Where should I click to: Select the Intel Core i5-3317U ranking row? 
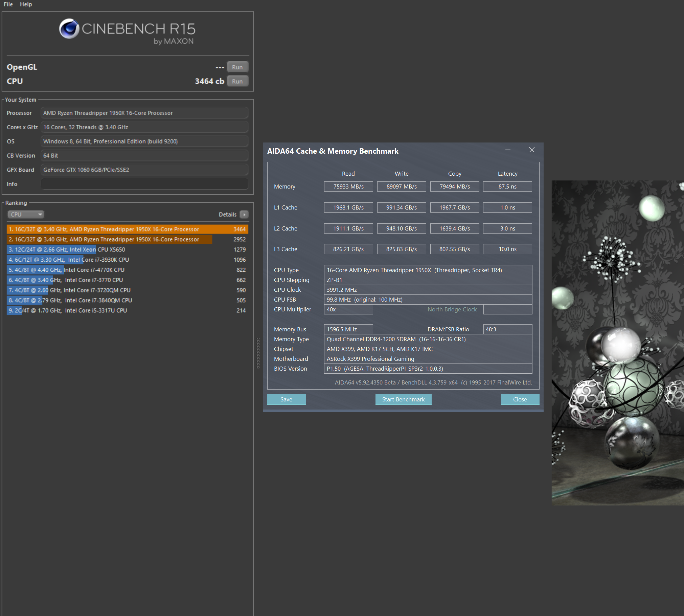point(128,310)
